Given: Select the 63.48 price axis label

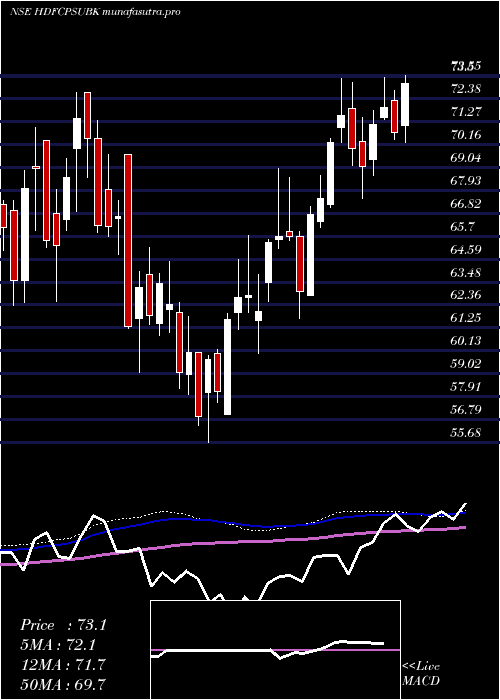Looking at the screenshot, I should coord(466,272).
